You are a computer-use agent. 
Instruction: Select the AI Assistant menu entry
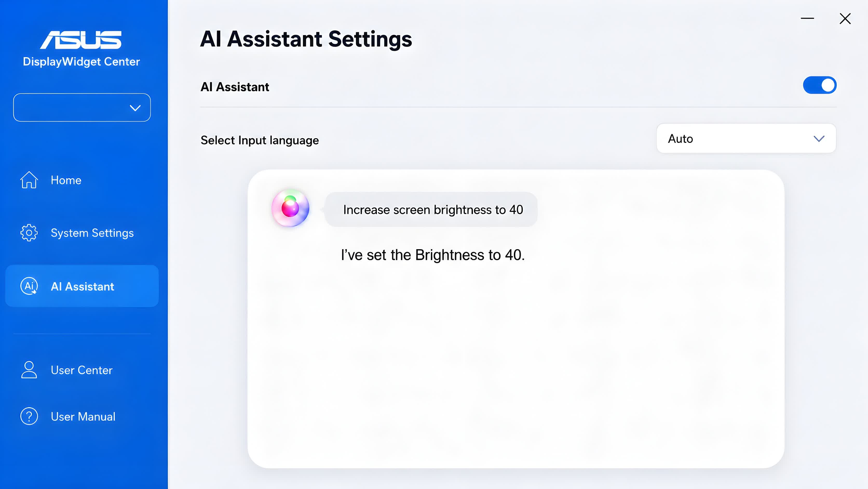pos(82,286)
